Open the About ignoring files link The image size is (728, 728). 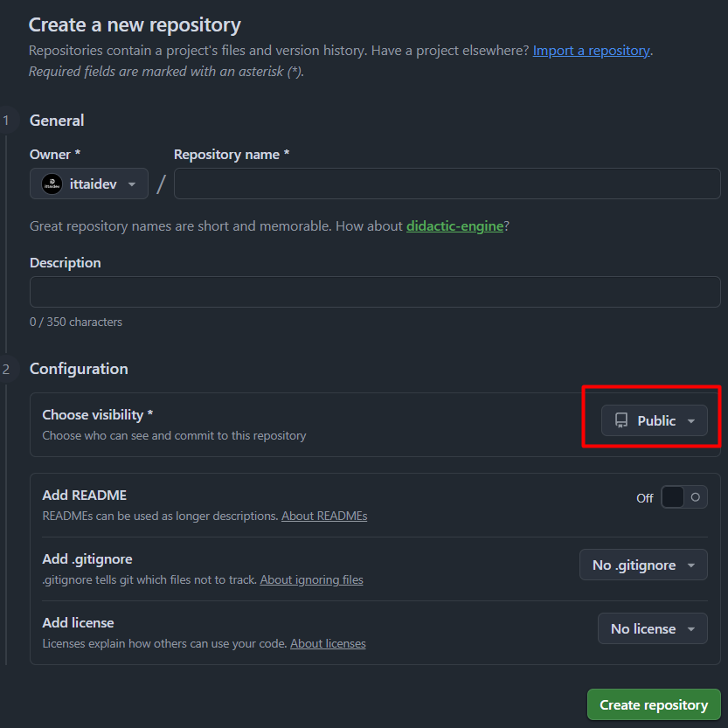point(311,579)
